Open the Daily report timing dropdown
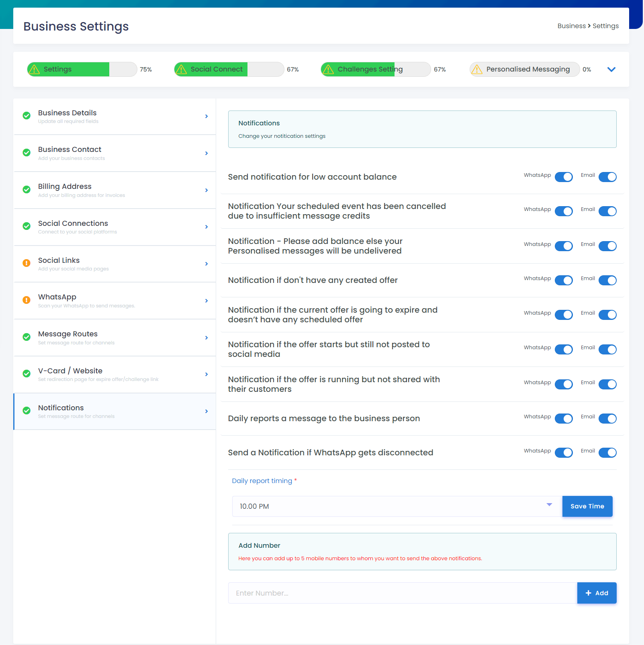This screenshot has height=645, width=644. tap(397, 506)
